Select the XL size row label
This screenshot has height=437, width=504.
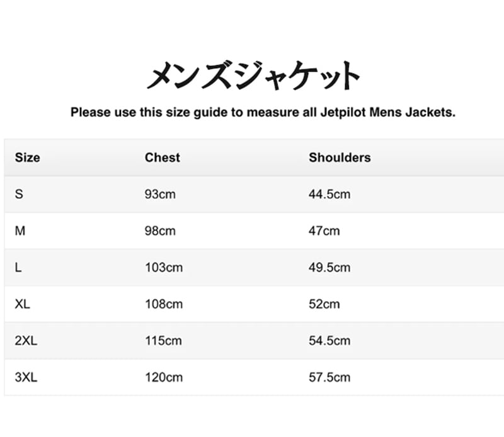point(23,304)
